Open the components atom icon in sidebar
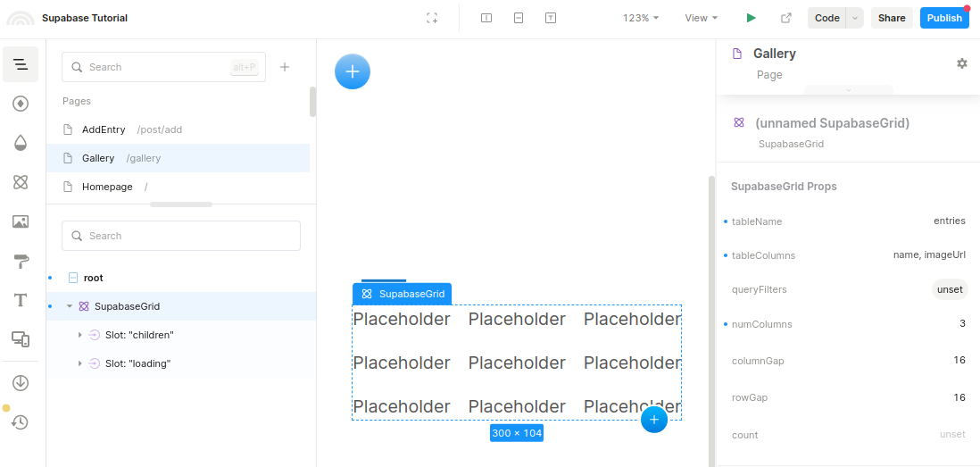This screenshot has height=467, width=980. [x=20, y=182]
